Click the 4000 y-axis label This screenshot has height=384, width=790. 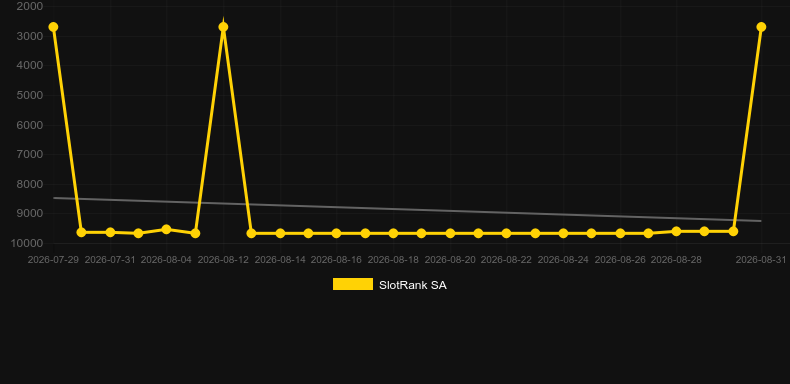click(30, 66)
